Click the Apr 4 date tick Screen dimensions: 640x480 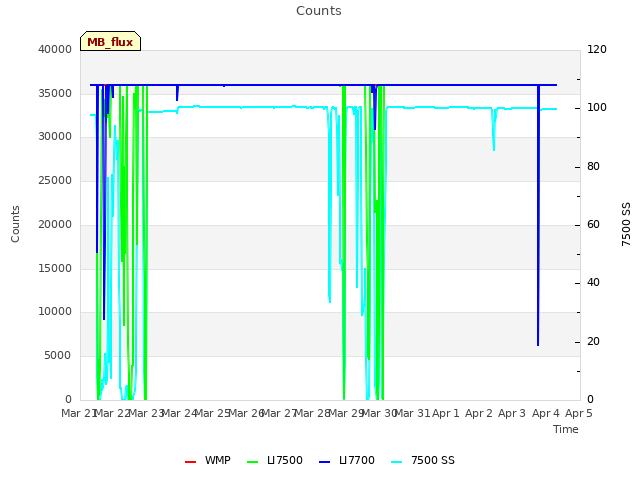click(546, 413)
